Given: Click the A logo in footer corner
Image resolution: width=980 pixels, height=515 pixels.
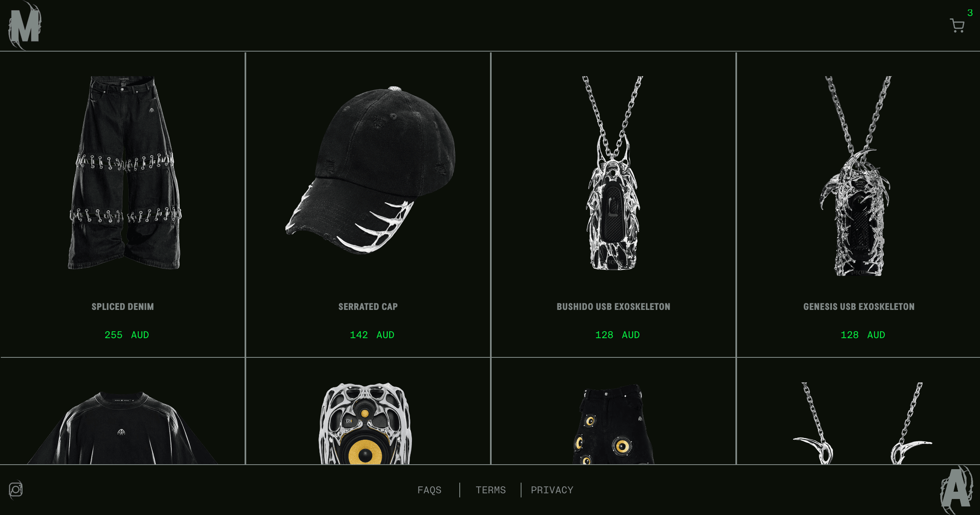Looking at the screenshot, I should coord(956,490).
